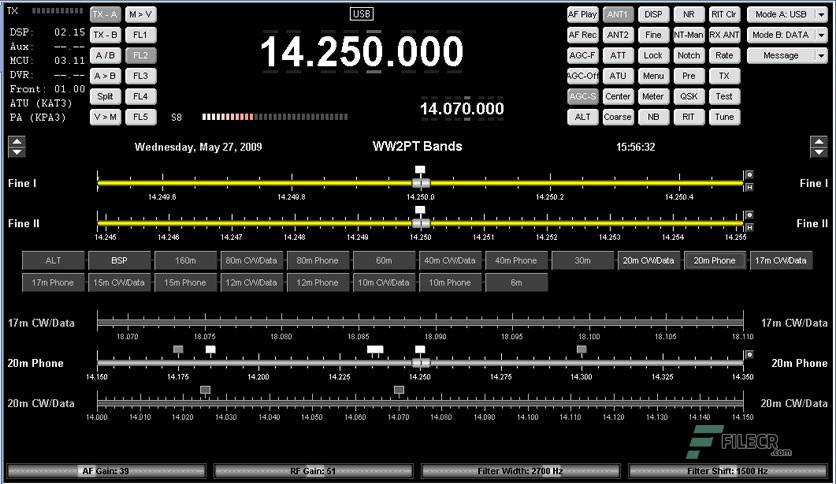The width and height of the screenshot is (836, 484).
Task: Click the RF Gain slider
Action: click(314, 471)
